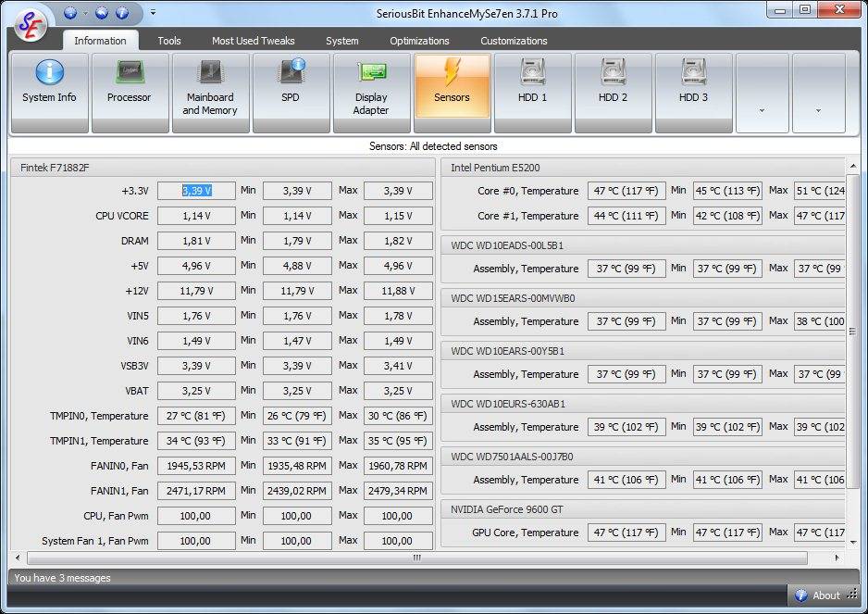
Task: Click the +3.3V current value field
Action: pos(196,191)
